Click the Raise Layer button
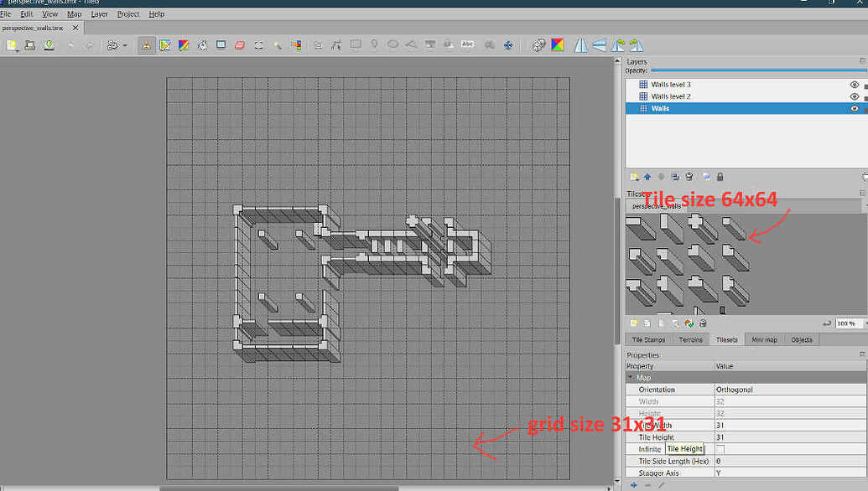 pyautogui.click(x=647, y=176)
